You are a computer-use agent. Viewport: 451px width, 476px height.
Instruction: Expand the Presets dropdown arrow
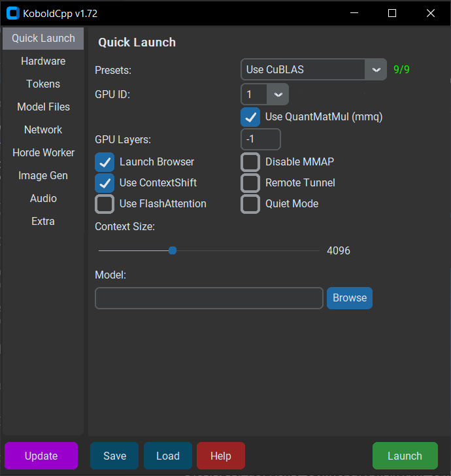(x=376, y=70)
